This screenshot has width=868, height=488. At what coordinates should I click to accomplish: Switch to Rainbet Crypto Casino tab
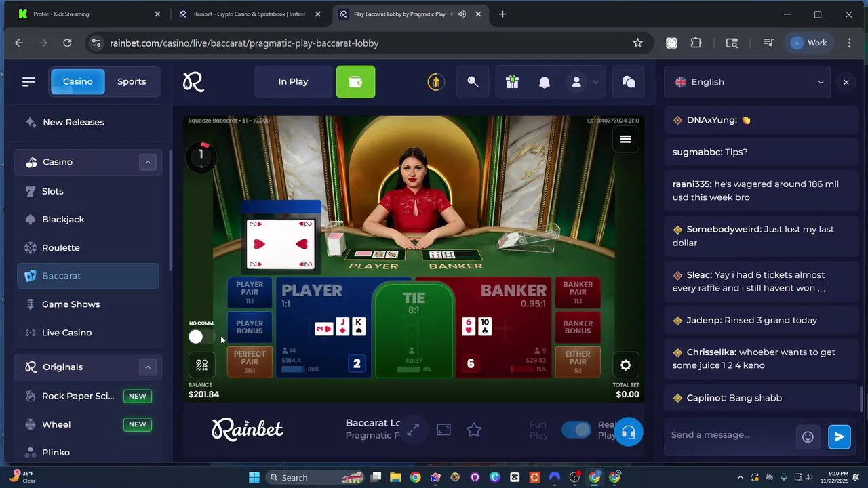(250, 14)
